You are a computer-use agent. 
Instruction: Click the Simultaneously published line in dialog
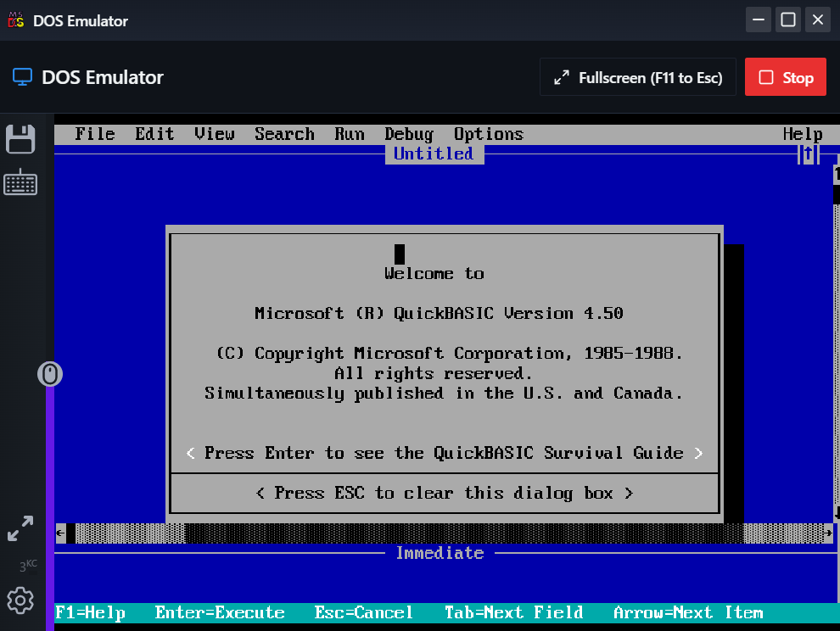pos(444,394)
